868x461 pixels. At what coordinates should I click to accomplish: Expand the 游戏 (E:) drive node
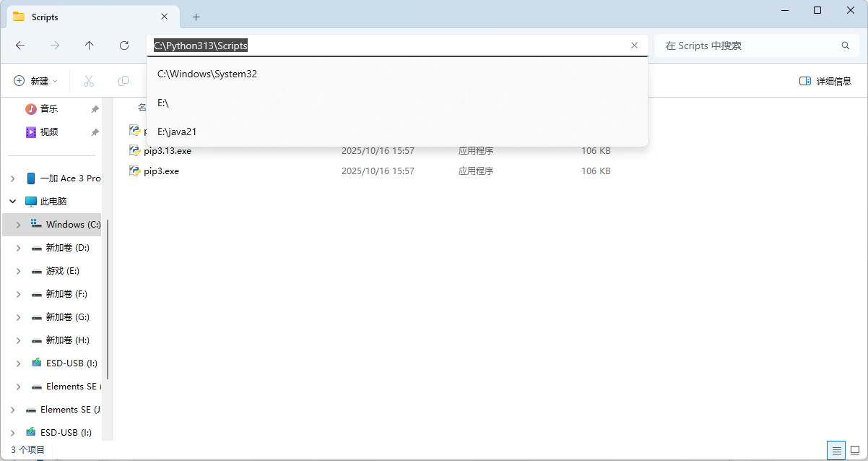tap(19, 271)
